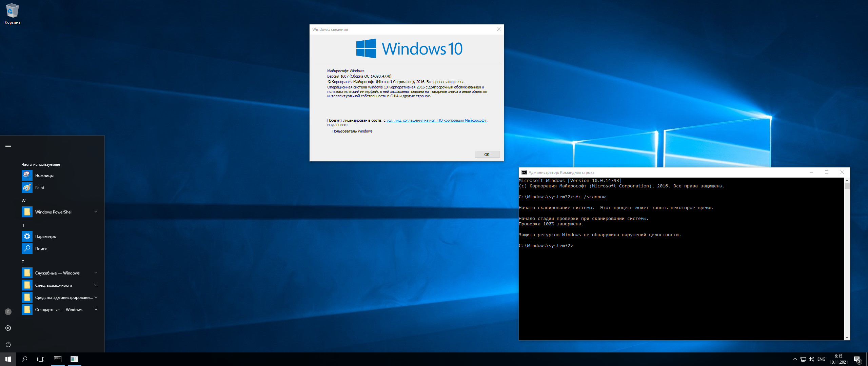
Task: Click the letter W group header
Action: [23, 201]
